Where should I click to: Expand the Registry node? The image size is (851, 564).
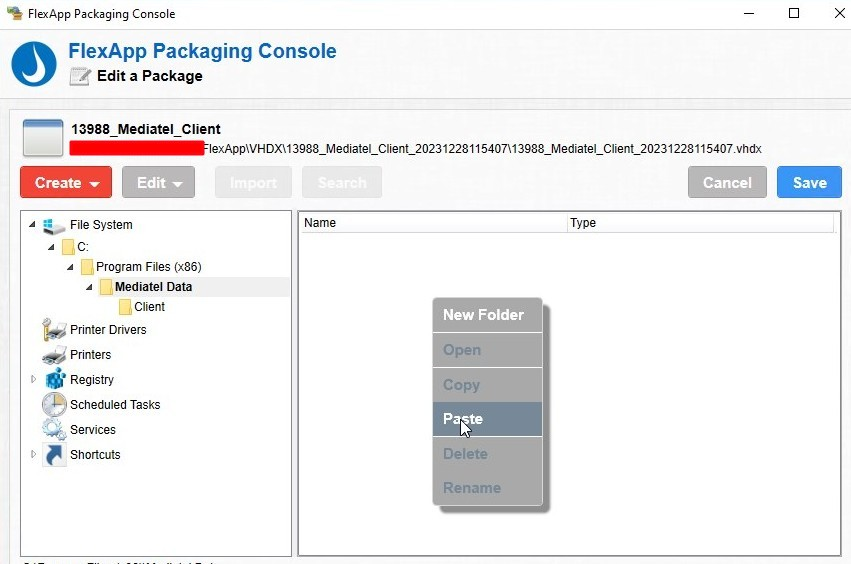pos(33,379)
